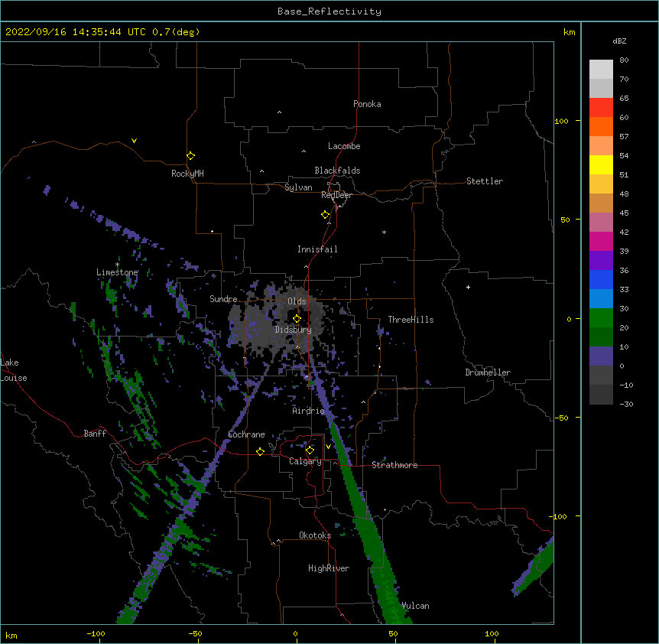This screenshot has width=659, height=644.
Task: Click the 0 tick on horizontal axis
Action: (295, 633)
